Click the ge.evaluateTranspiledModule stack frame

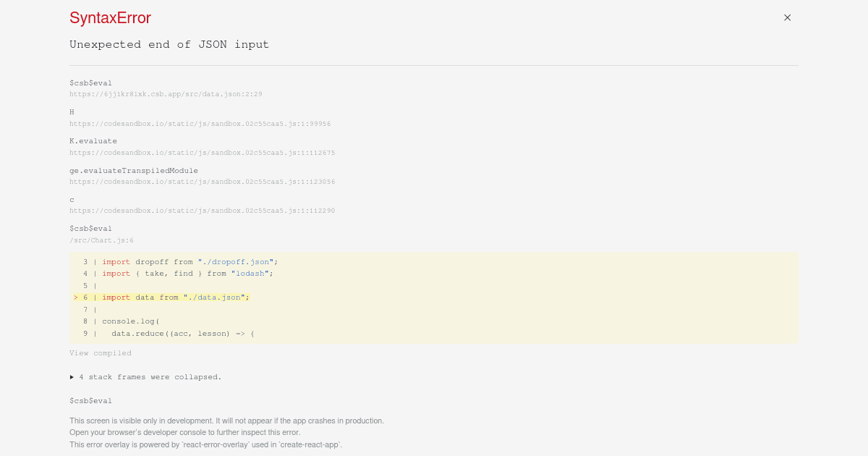134,171
